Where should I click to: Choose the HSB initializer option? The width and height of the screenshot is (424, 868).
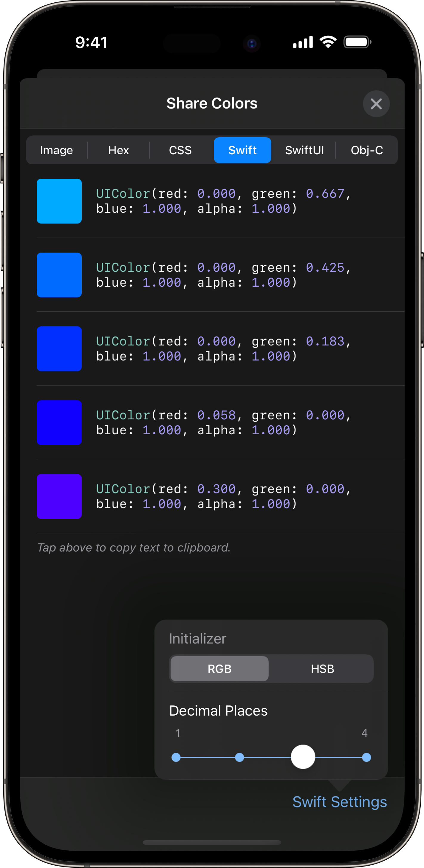coord(322,669)
